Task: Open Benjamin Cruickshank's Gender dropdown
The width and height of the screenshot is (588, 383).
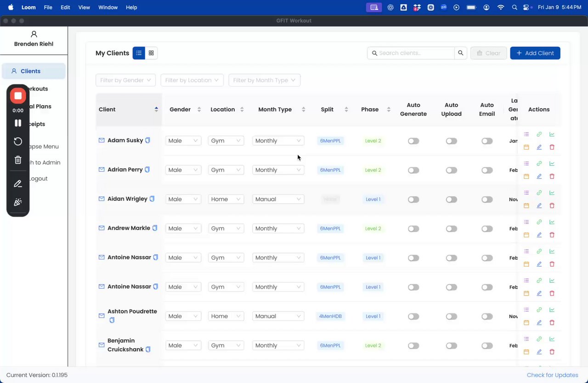Action: (x=183, y=345)
